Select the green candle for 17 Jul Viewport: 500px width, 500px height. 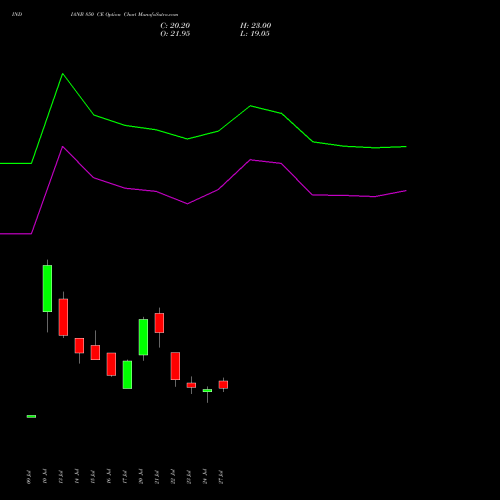pos(127,375)
